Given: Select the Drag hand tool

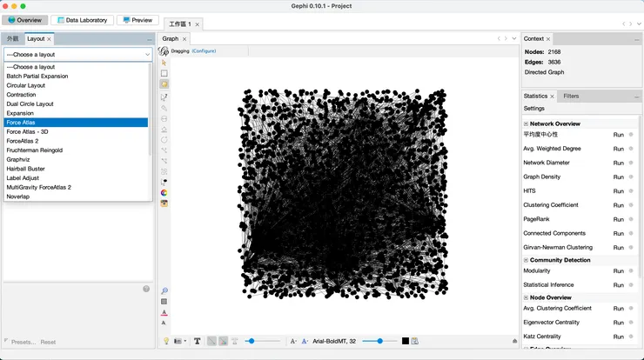Looking at the screenshot, I should click(x=164, y=84).
